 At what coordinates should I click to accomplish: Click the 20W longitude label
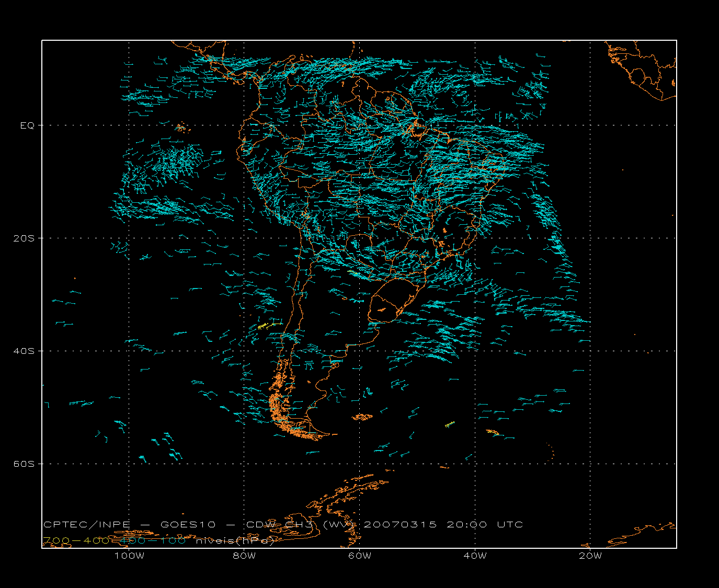[x=590, y=556]
